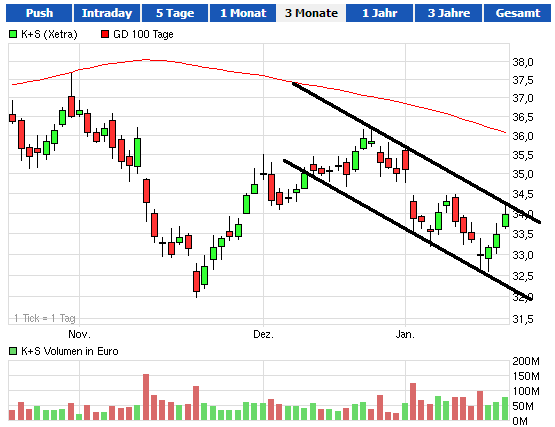Viewport: 555px width, 427px height.
Task: Open the 3 Jahre chart tab
Action: (448, 13)
